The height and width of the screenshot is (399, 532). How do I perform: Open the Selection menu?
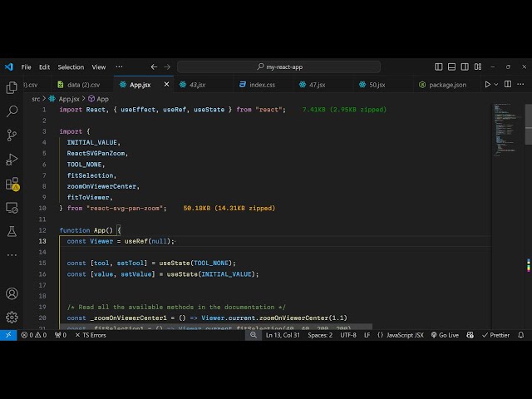[x=71, y=66]
